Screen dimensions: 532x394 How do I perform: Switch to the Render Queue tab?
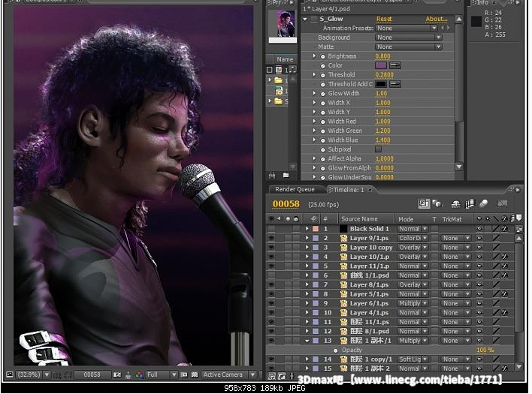(295, 189)
